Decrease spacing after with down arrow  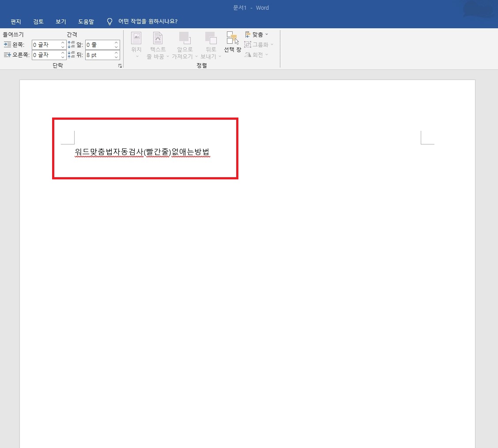coord(116,57)
